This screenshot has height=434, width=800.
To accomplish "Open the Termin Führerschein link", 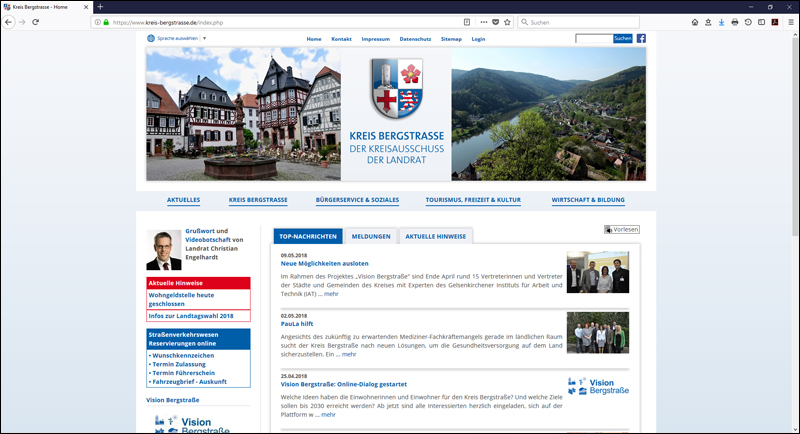I will pyautogui.click(x=184, y=373).
